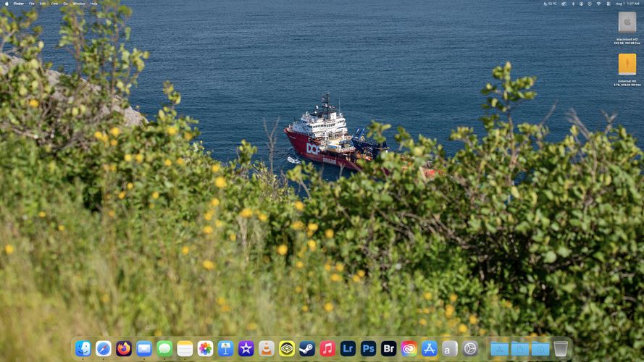Screen dimensions: 644x362
Task: Open the Apple menu
Action: (7, 4)
